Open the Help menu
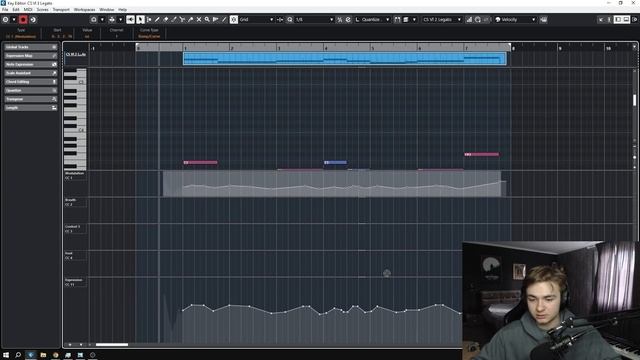640x360 pixels. [x=122, y=9]
